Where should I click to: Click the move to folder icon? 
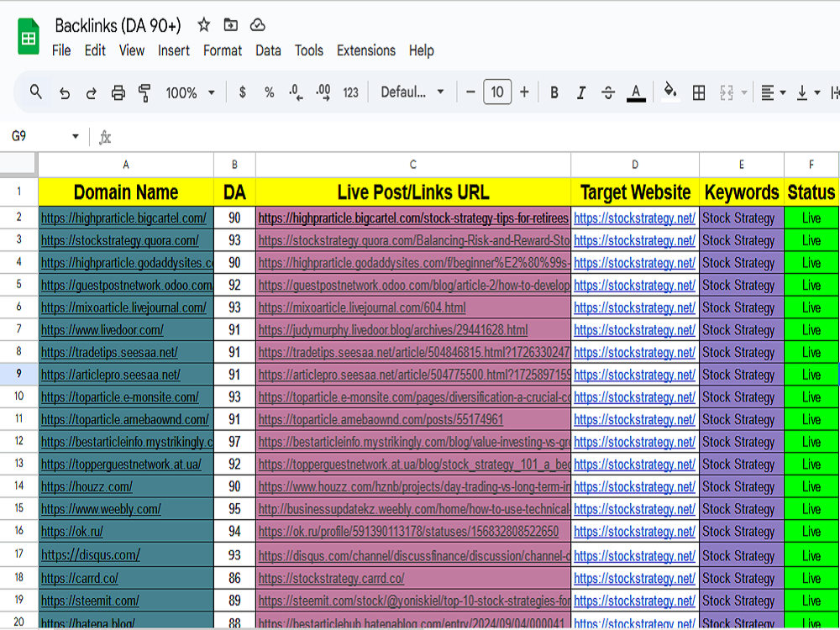pos(231,24)
